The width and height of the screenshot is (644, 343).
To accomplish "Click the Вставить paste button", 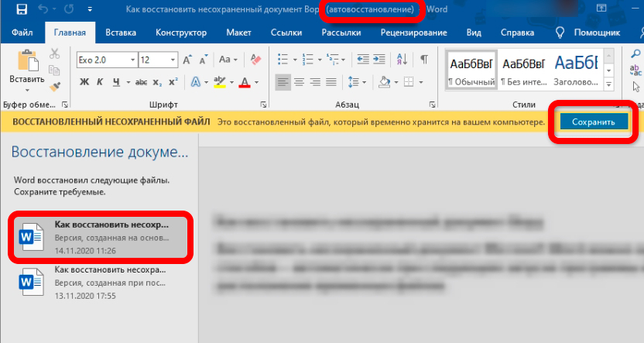I will coord(26,68).
